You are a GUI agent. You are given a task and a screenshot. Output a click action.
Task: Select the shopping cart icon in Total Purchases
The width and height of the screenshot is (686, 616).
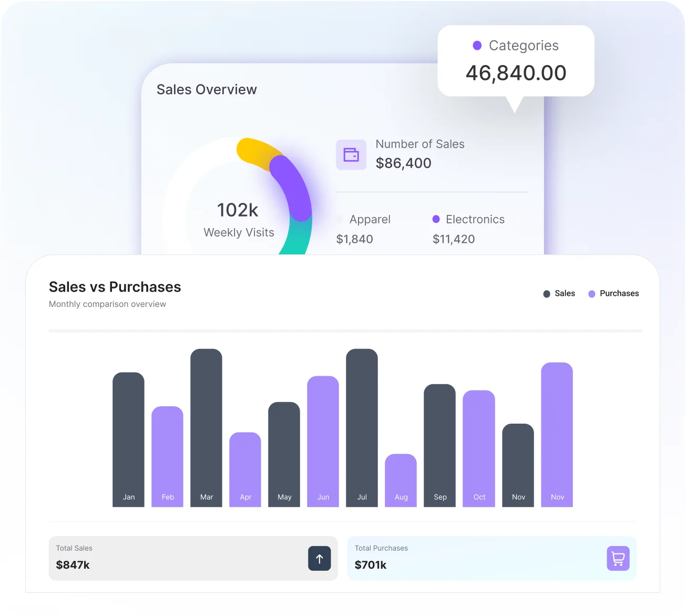pyautogui.click(x=618, y=558)
